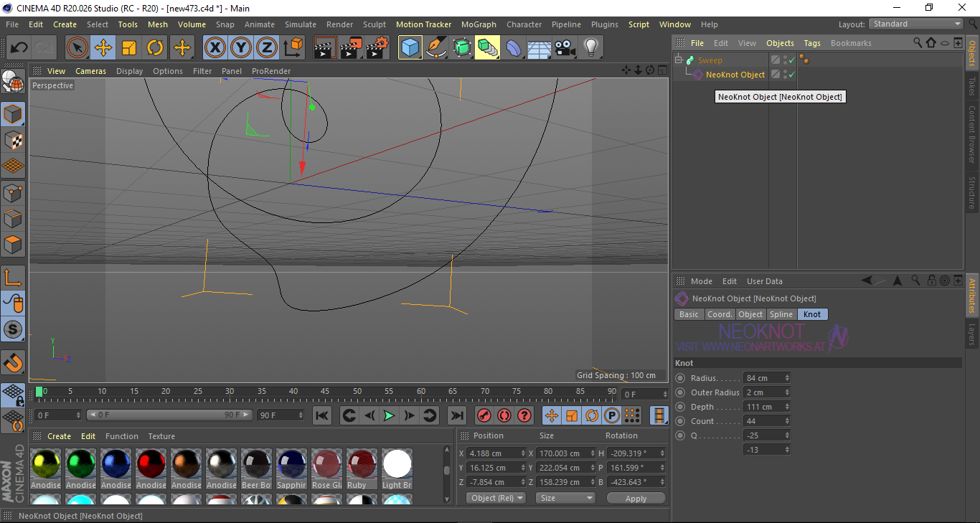Activate the Rotate tool
The height and width of the screenshot is (523, 980).
point(155,48)
